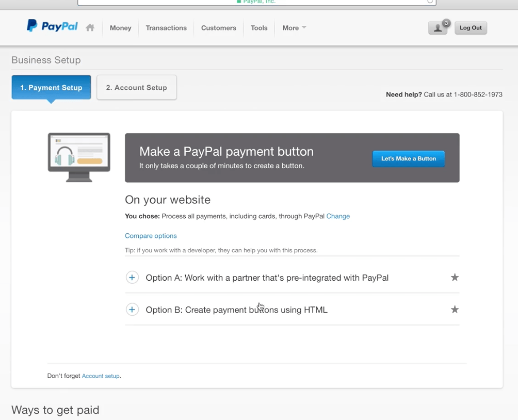The width and height of the screenshot is (518, 420).
Task: Click the Ways to get paid heading
Action: [55, 410]
